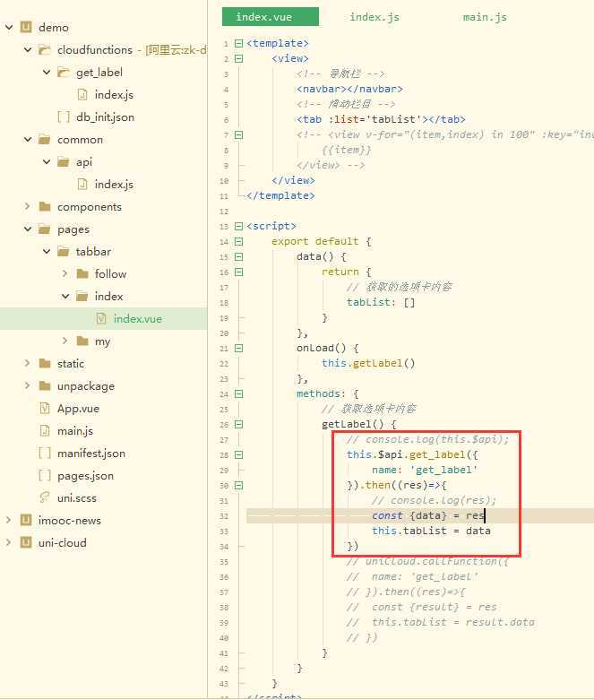Click the my folder icon
The image size is (594, 700).
(x=82, y=341)
